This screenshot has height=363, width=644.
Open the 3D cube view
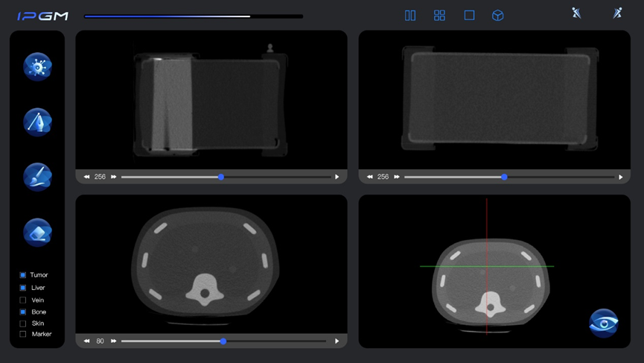tap(498, 16)
